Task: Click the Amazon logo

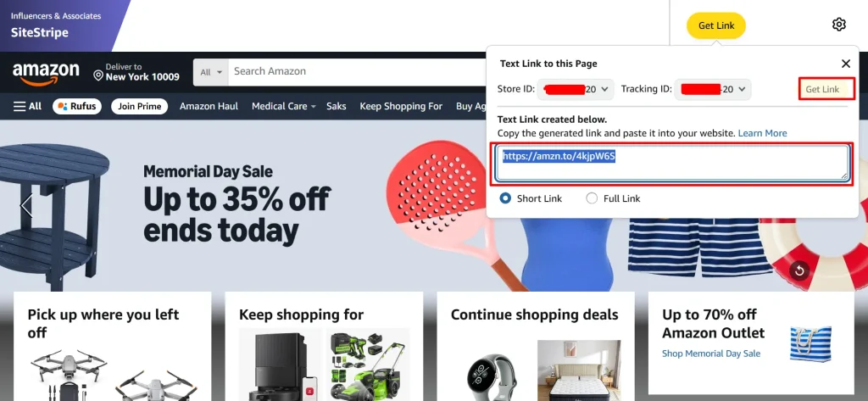Action: 46,74
